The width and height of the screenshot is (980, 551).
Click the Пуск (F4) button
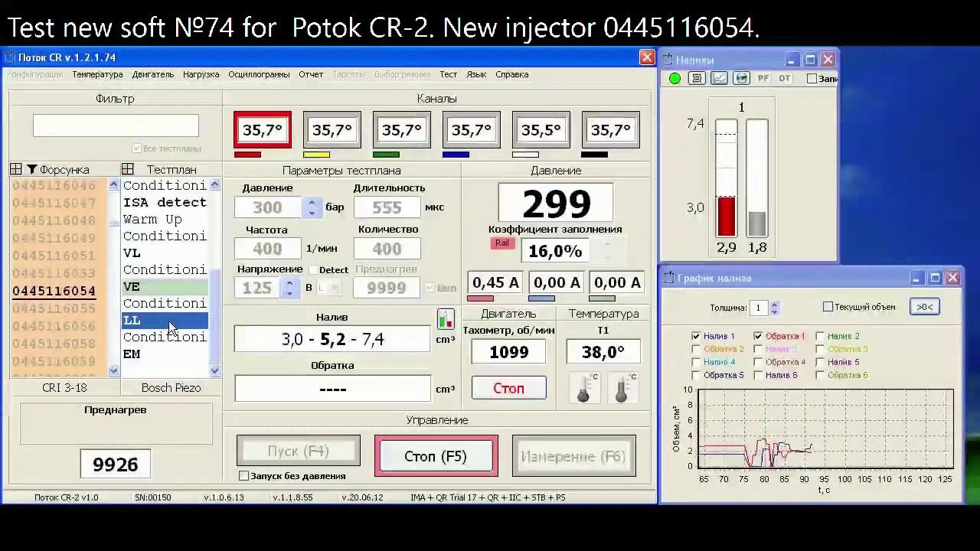[299, 451]
